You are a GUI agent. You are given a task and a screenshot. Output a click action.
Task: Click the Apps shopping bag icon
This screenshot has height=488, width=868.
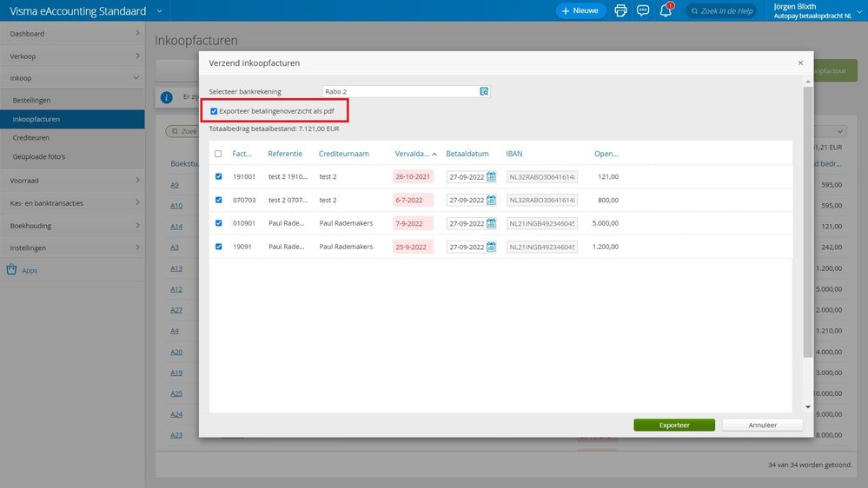coord(11,269)
